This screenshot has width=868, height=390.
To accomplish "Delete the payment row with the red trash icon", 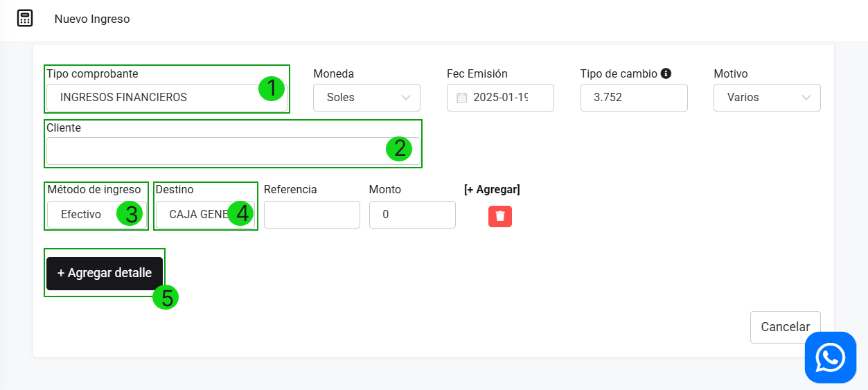I will [x=500, y=216].
